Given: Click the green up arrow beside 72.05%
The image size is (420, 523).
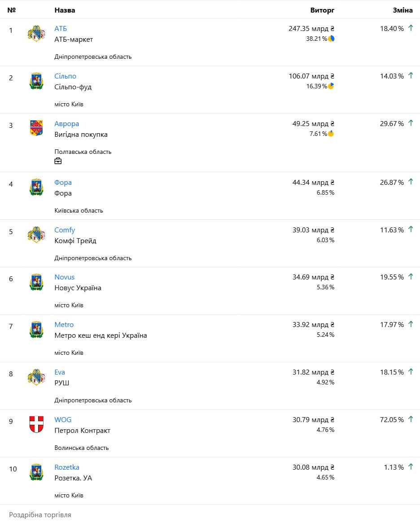Looking at the screenshot, I should click(x=411, y=419).
